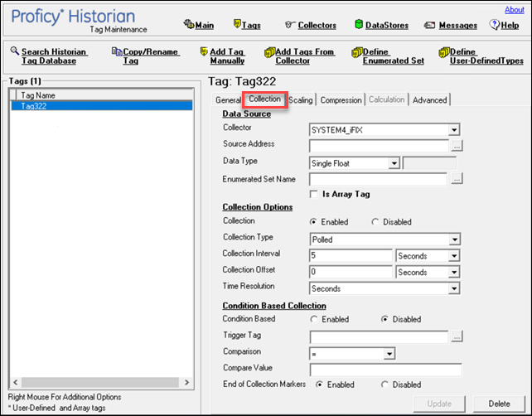Click the Help question mark icon

pos(495,24)
